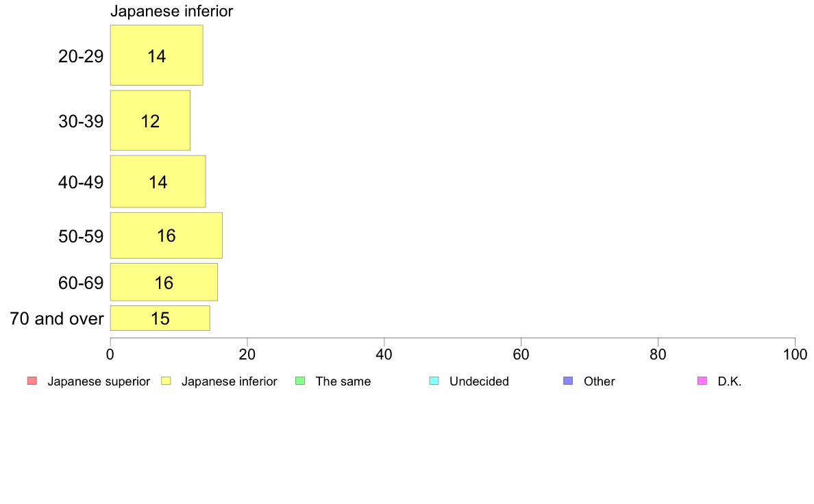This screenshot has width=814, height=504.
Task: Click the Japanese superior red legend swatch
Action: pos(32,381)
